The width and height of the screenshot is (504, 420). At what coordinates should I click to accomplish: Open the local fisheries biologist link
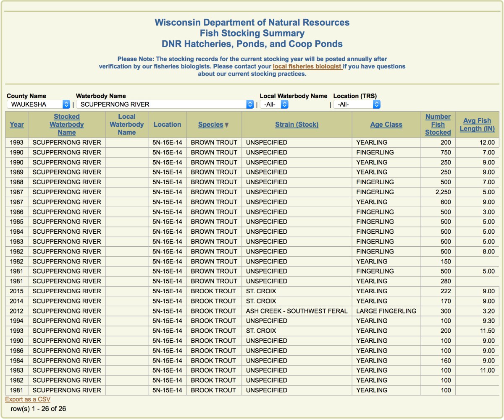tap(307, 66)
